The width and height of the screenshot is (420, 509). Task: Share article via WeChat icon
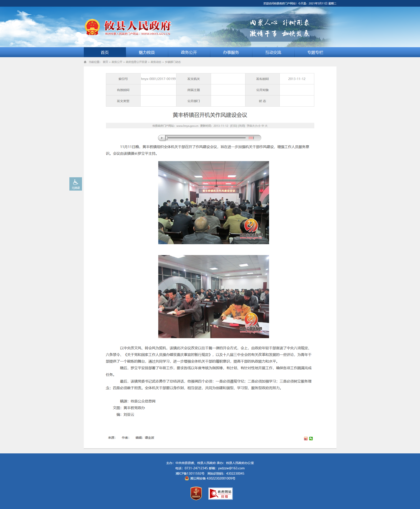pos(311,438)
